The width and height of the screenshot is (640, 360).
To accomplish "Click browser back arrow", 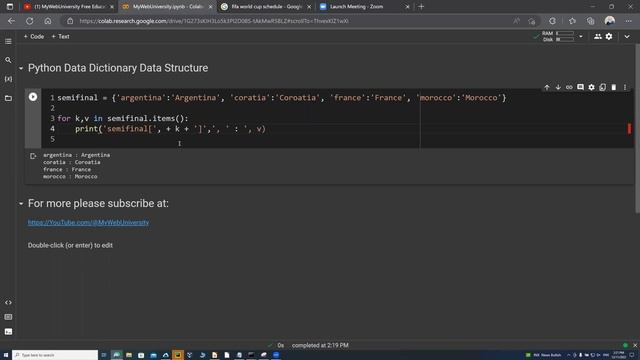I will click(11, 21).
